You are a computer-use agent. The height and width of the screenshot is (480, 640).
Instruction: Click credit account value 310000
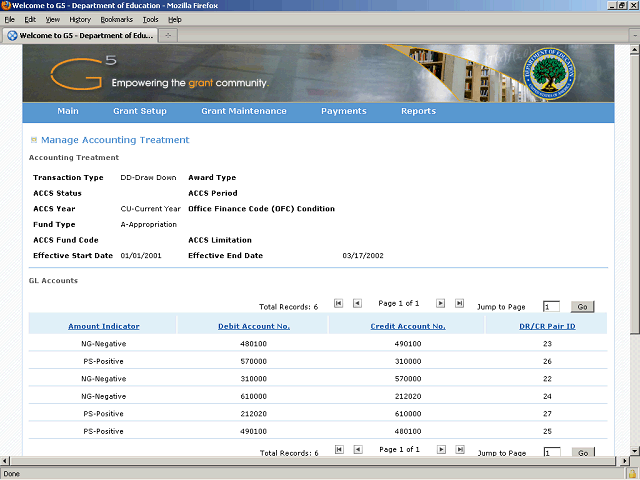(x=408, y=361)
